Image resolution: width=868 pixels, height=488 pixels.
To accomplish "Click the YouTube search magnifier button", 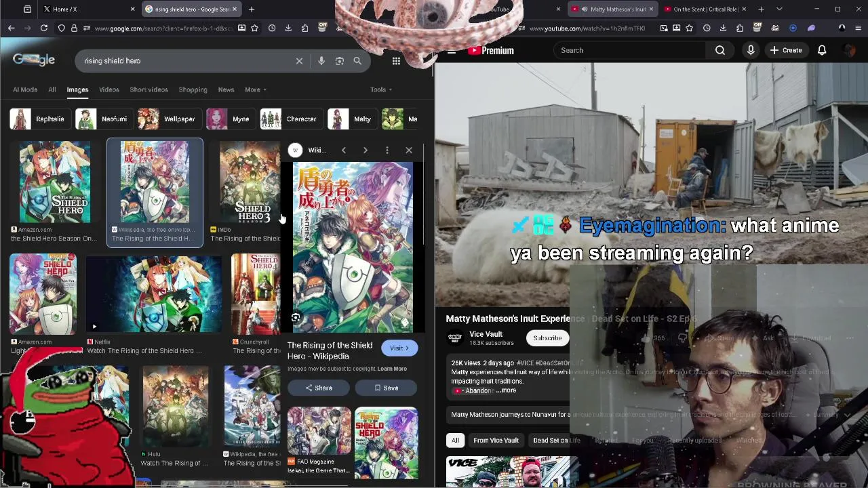I will pyautogui.click(x=720, y=50).
